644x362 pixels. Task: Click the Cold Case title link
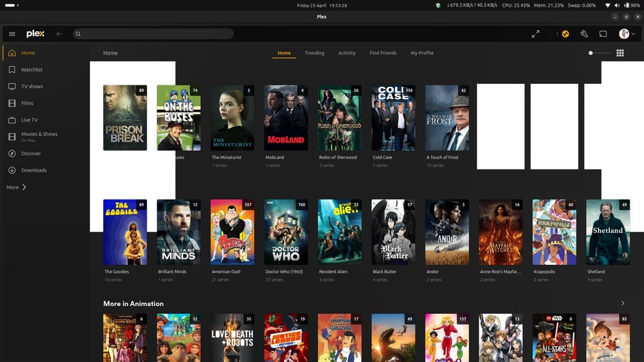point(382,157)
